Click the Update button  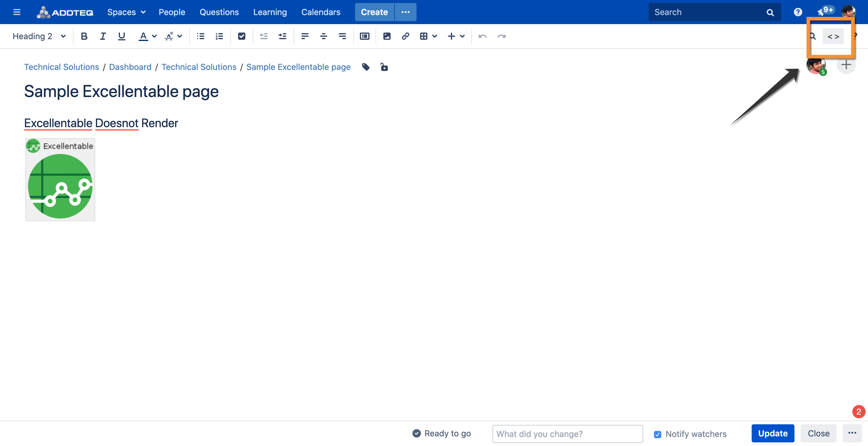[772, 433]
